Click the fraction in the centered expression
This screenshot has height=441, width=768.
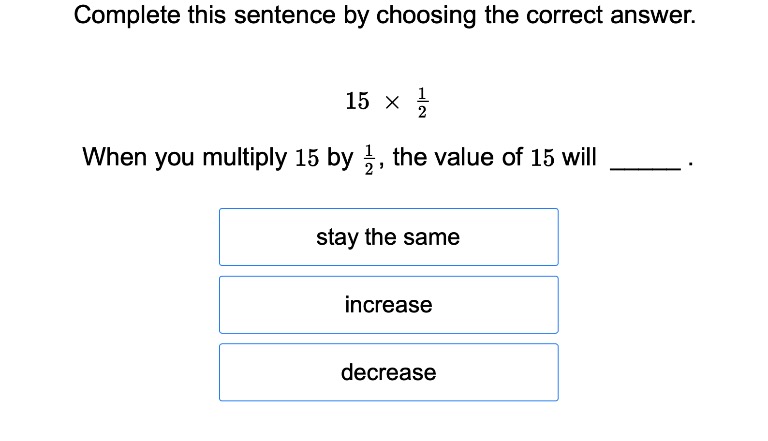pos(422,102)
